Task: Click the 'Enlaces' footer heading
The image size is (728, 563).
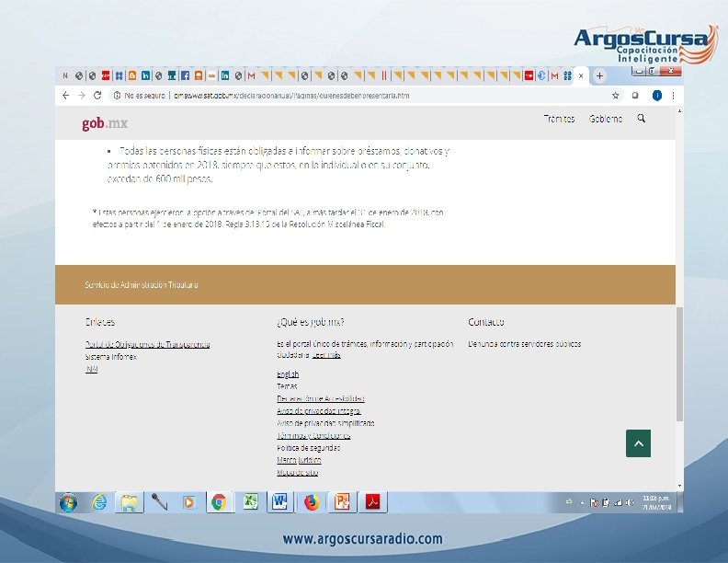Action: [x=100, y=322]
